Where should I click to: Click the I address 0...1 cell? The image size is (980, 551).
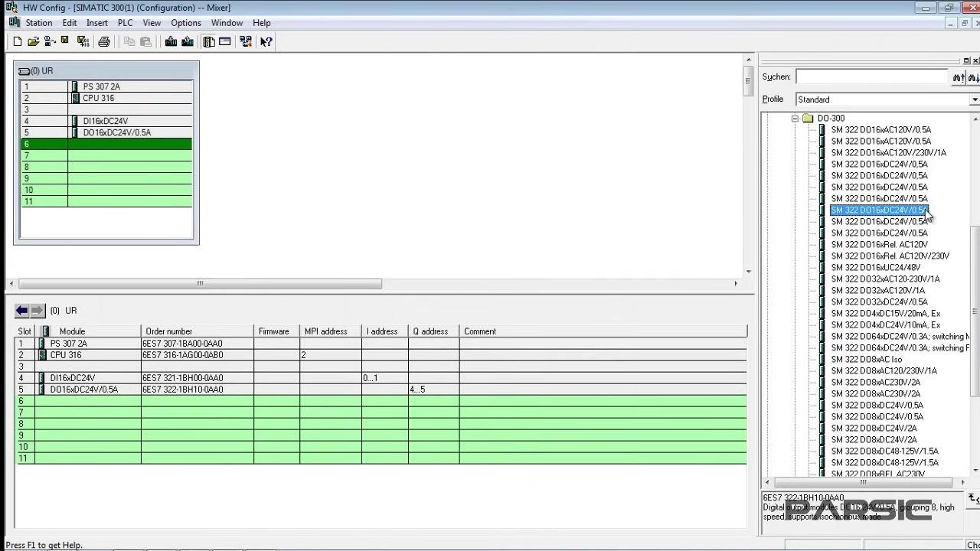(384, 378)
